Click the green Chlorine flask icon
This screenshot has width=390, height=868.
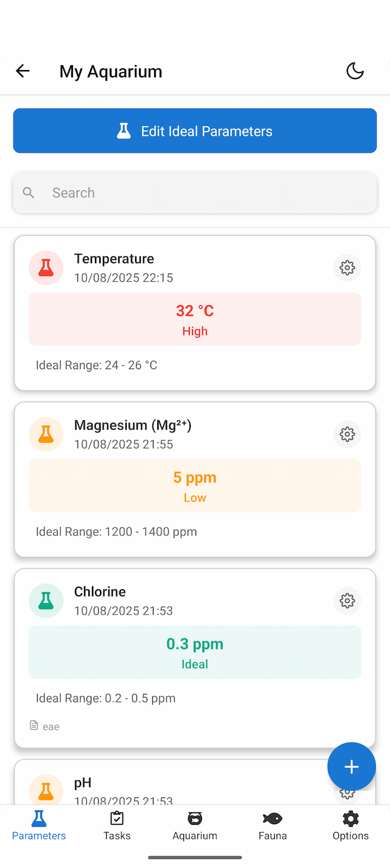[46, 601]
